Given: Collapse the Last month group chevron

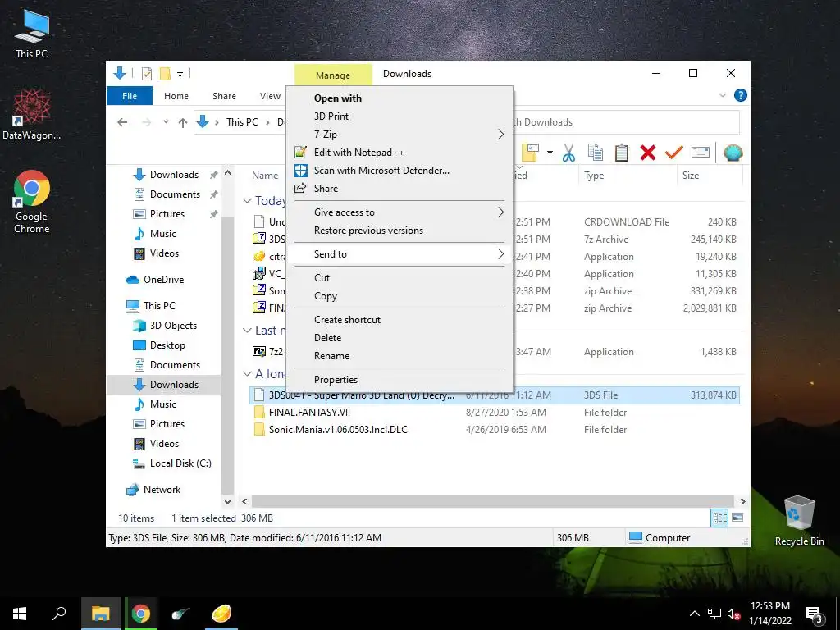Looking at the screenshot, I should (x=247, y=331).
